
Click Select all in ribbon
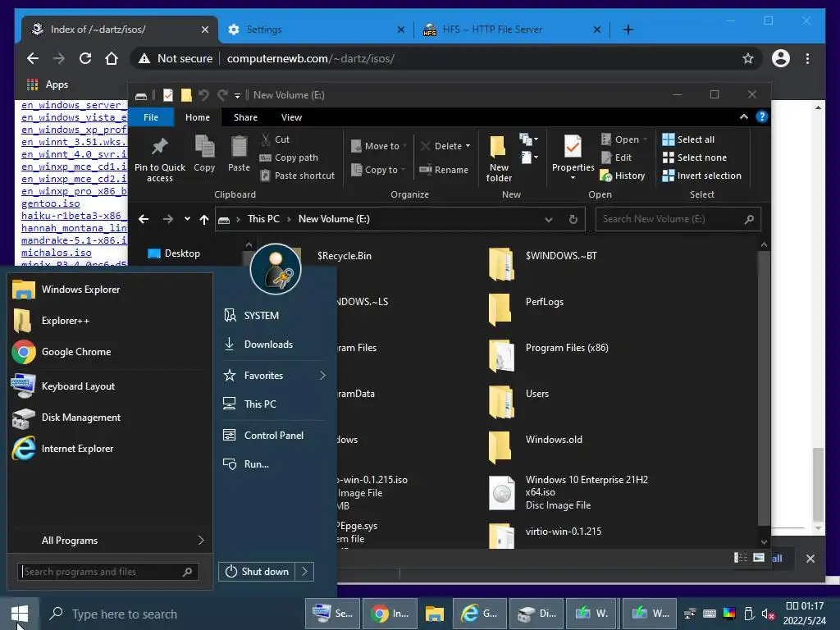(x=688, y=139)
